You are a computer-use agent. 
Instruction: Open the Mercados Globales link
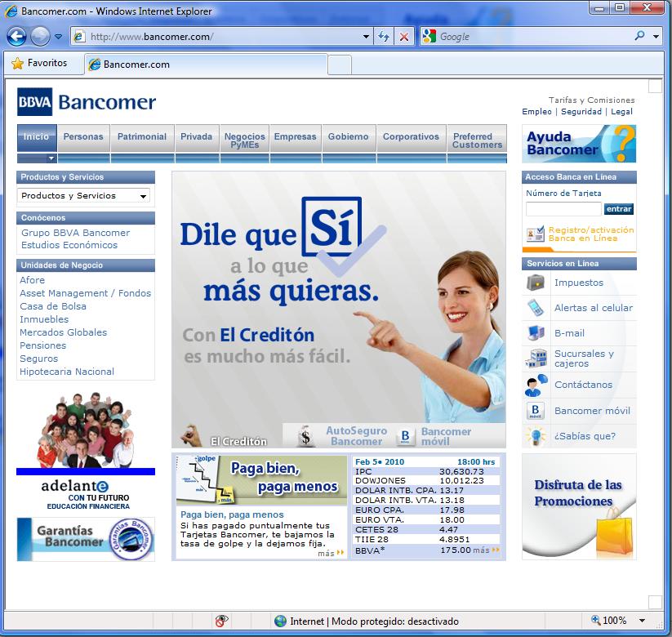pos(64,332)
